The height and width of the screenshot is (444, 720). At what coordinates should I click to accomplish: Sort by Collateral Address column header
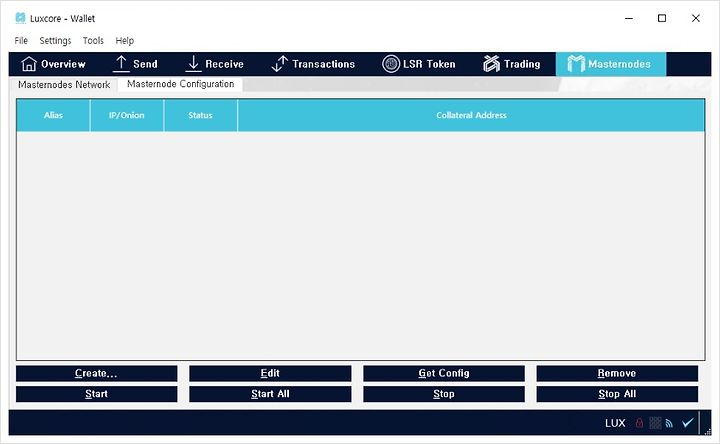pos(471,115)
